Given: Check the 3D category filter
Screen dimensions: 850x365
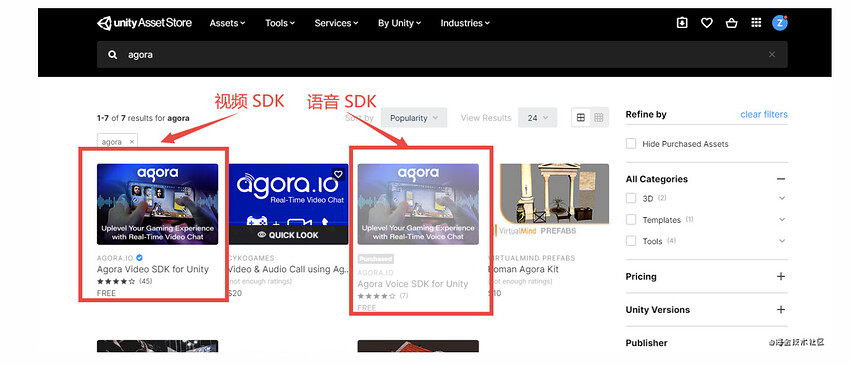Looking at the screenshot, I should (x=631, y=198).
